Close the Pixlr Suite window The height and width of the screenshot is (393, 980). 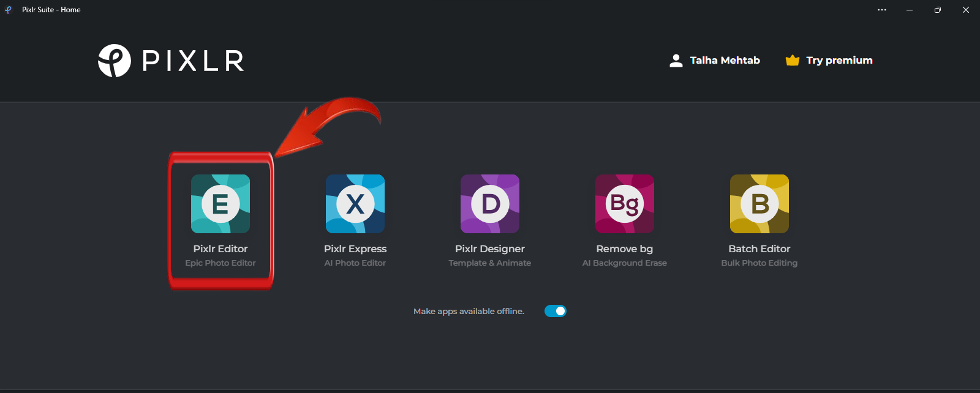click(966, 10)
